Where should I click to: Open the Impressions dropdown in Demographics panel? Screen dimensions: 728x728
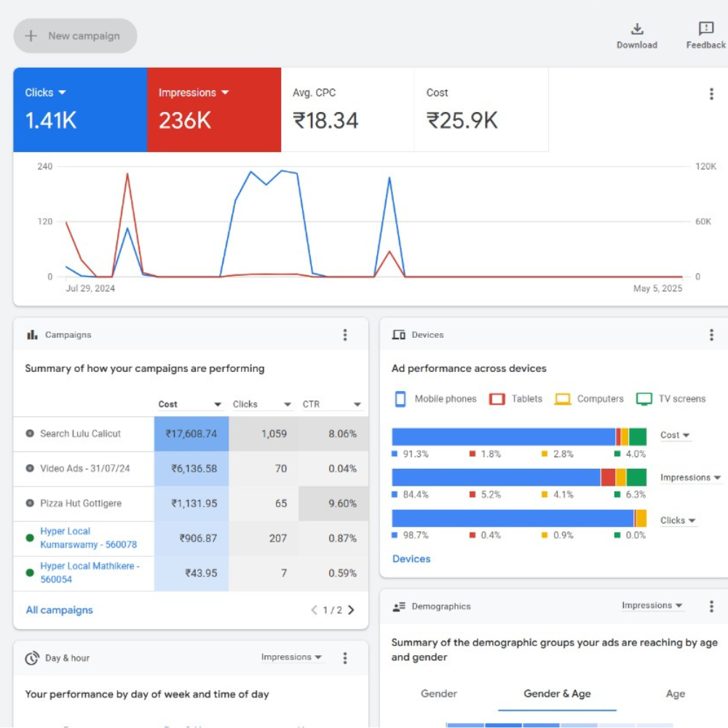(652, 605)
